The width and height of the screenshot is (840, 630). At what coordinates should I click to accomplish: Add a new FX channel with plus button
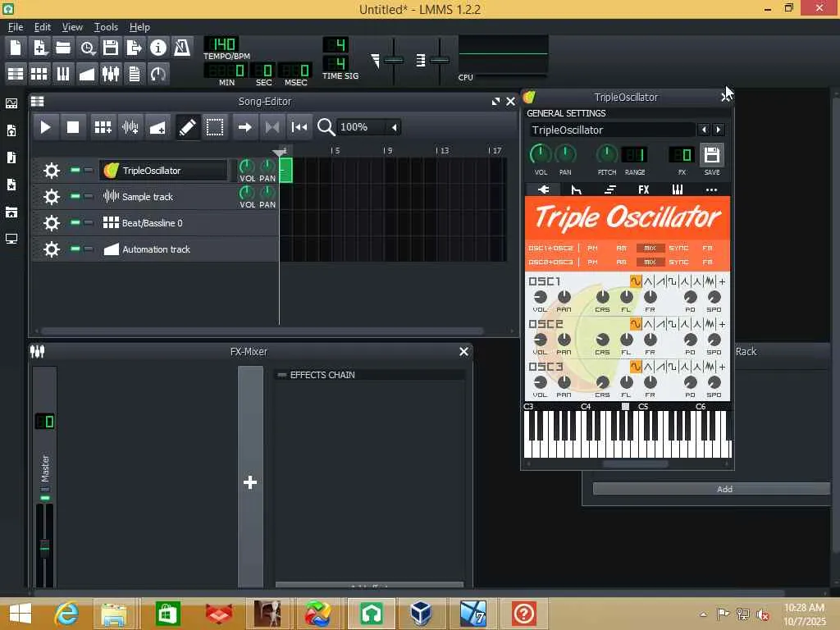tap(250, 482)
